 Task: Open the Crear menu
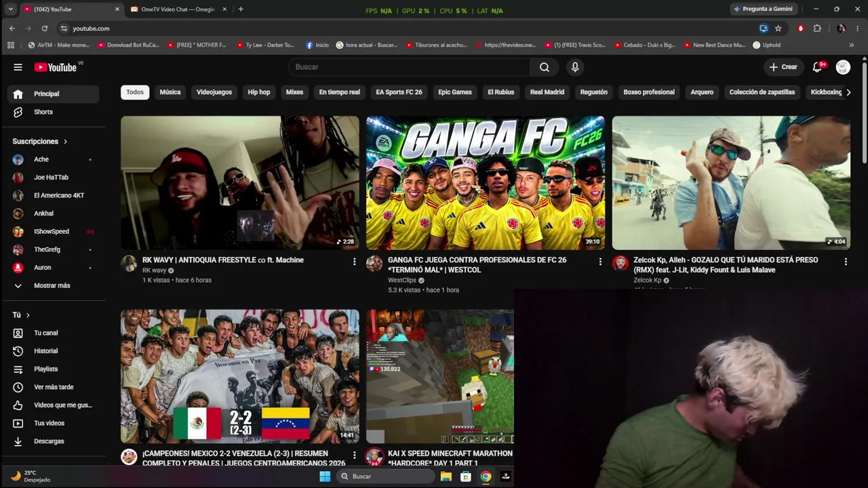tap(783, 67)
